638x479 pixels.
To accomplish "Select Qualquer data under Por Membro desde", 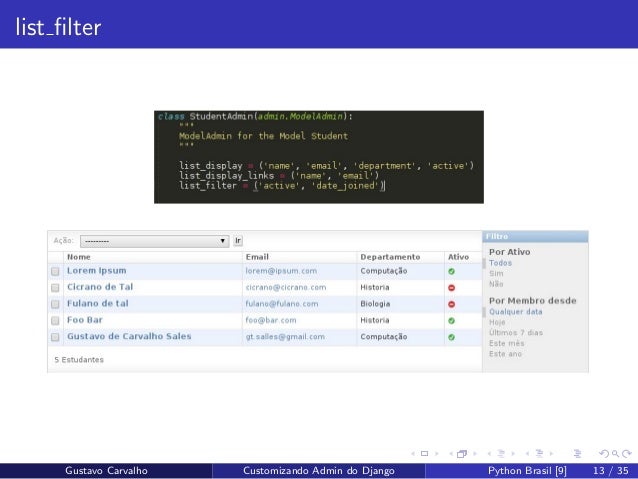I will [516, 312].
